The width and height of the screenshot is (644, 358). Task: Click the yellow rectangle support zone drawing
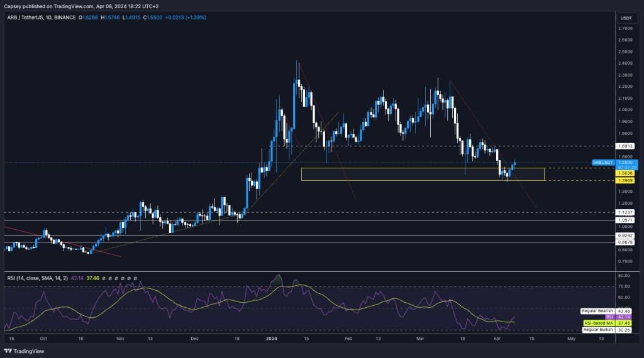click(x=423, y=174)
